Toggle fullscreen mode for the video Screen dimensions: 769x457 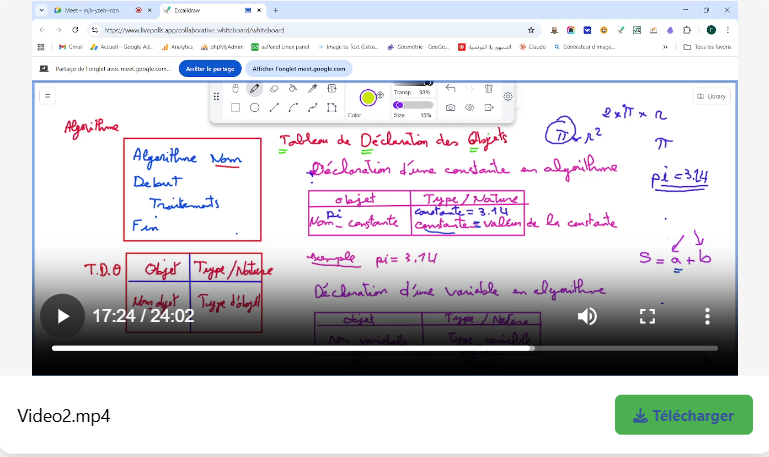(x=647, y=316)
